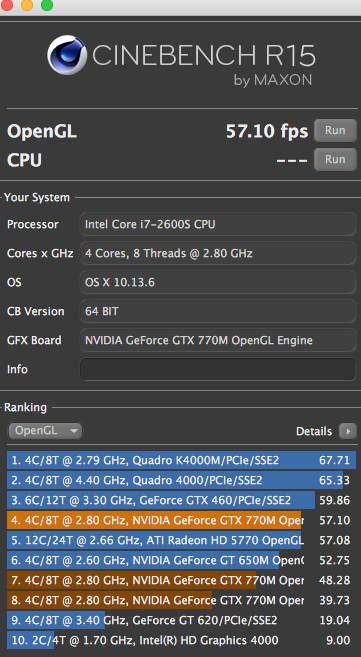Viewport: 361px width, 657px height.
Task: Run the OpenGL benchmark
Action: 335,130
